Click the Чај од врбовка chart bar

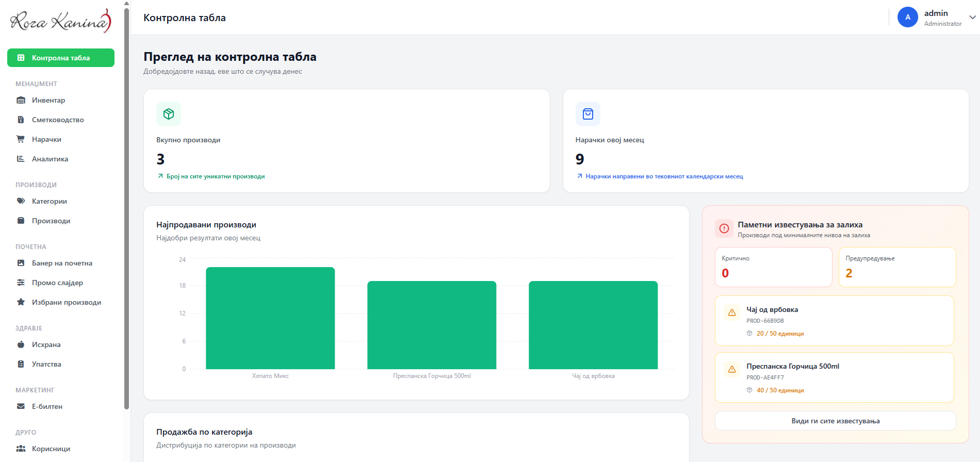[x=593, y=325]
